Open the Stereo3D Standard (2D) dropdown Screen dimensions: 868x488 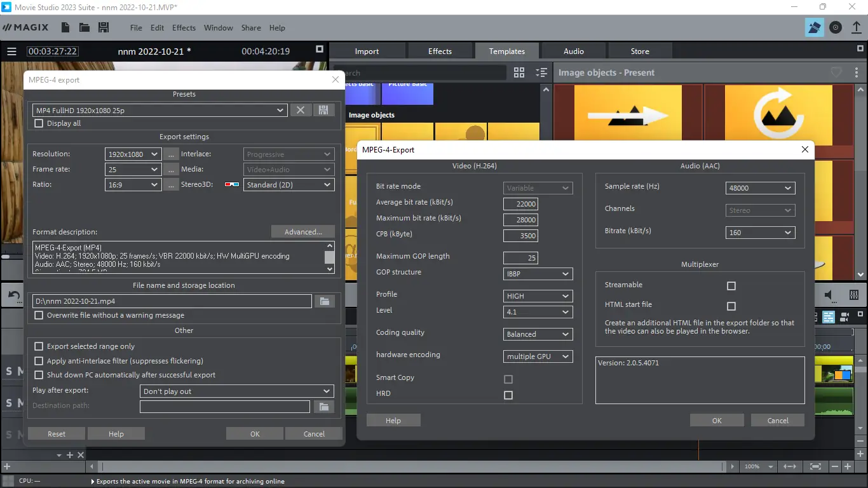point(289,185)
